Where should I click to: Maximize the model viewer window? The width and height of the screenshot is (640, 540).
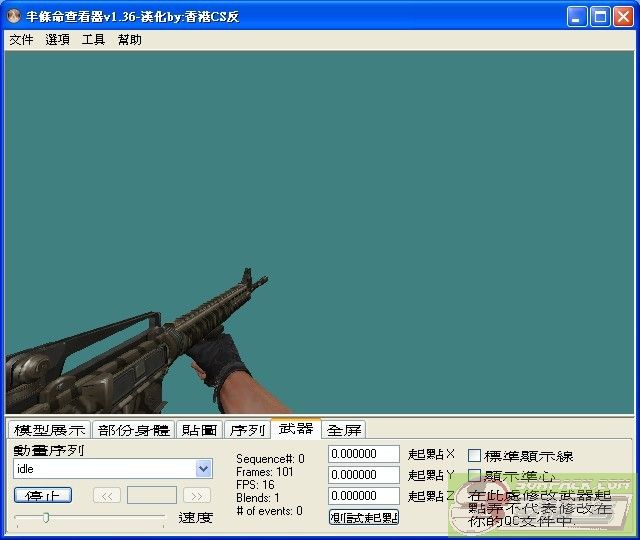(600, 17)
